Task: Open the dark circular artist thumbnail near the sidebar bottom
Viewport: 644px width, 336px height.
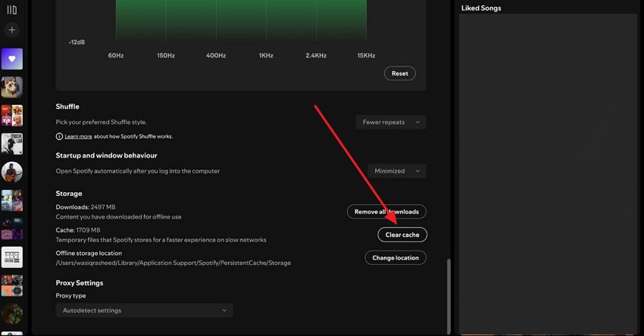Action: coord(12,314)
